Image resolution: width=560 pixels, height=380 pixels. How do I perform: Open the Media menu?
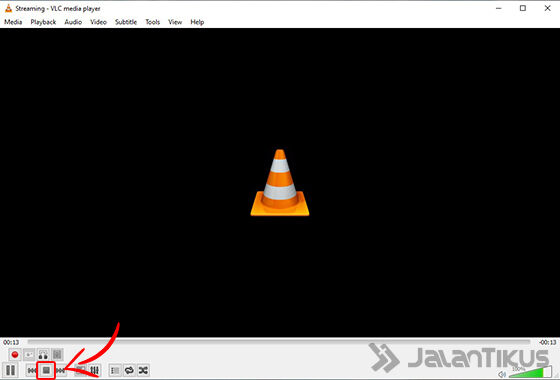pyautogui.click(x=13, y=22)
